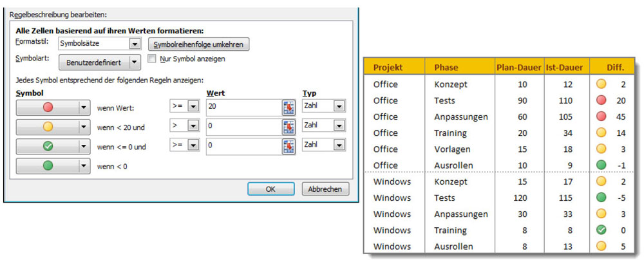Click green checkmark symbol button

pos(48,147)
